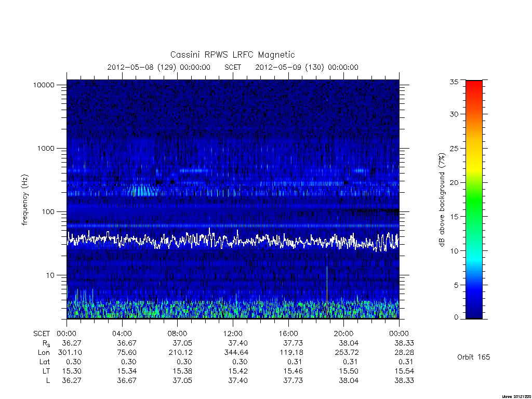Click the "100" frequency tick label
The width and height of the screenshot is (532, 399).
pos(48,212)
